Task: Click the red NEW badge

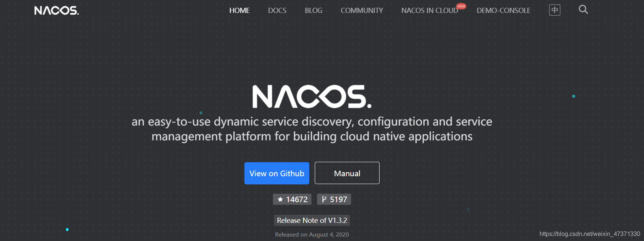Action: point(461,6)
